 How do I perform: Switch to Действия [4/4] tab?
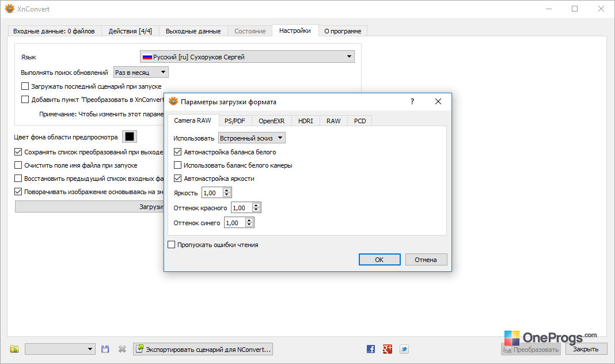130,31
